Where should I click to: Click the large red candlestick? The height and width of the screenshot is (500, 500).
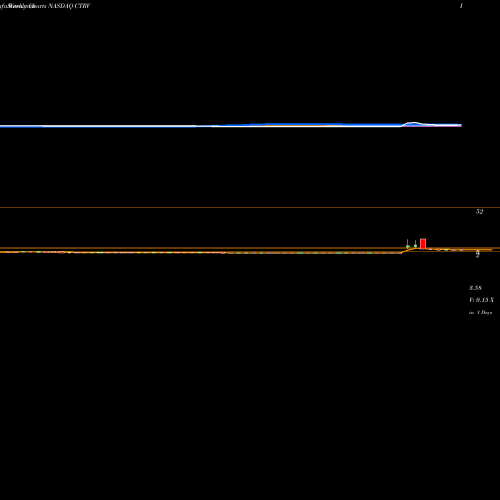[x=423, y=244]
